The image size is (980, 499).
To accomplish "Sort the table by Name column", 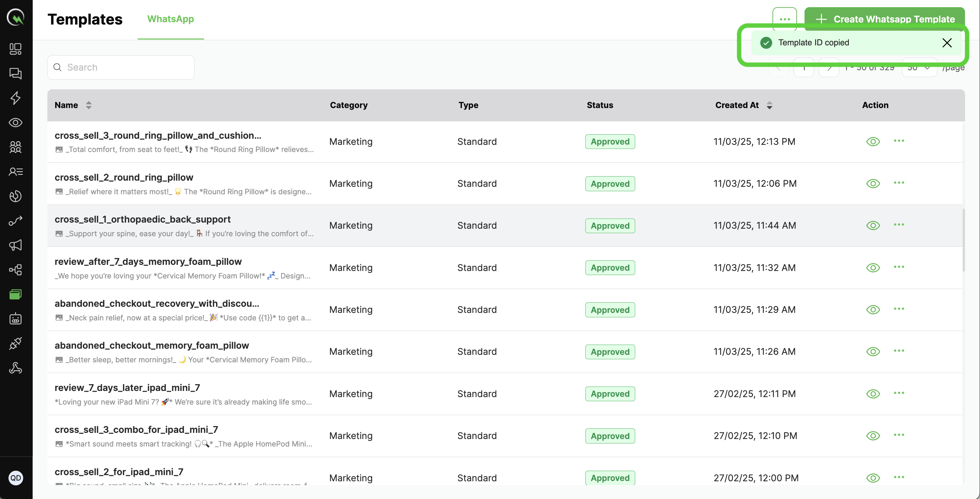I will [x=89, y=105].
